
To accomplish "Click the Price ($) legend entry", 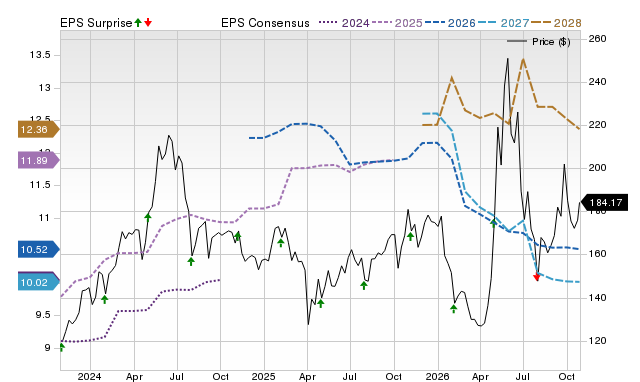I will pos(538,42).
